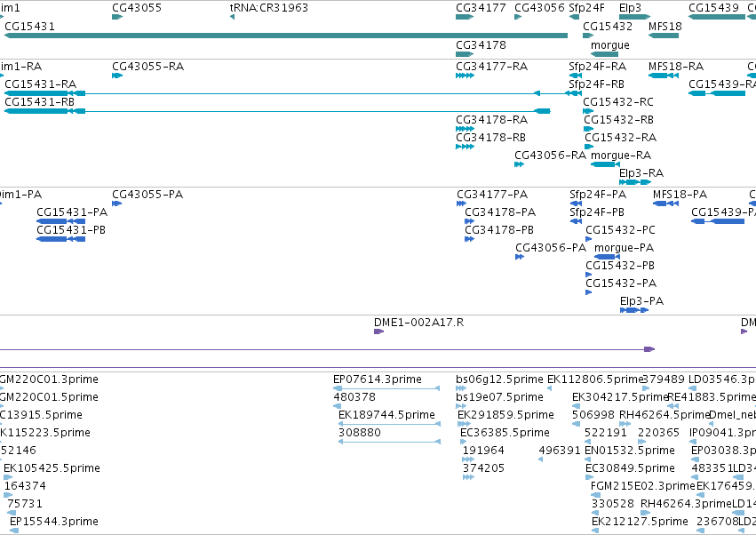The image size is (756, 535).
Task: Click the CG15432-RA transcript label
Action: click(x=620, y=138)
